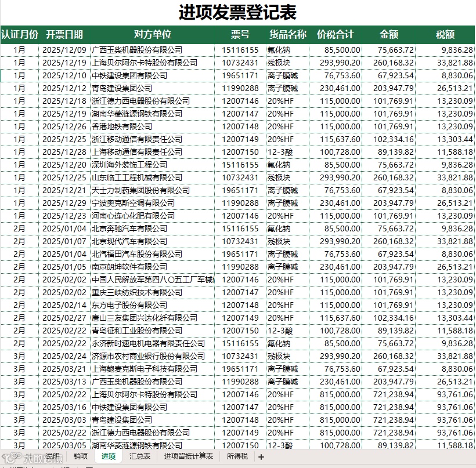This screenshot has height=468, width=476.
Task: Click the date cell 2025/02/27
Action: [64, 318]
